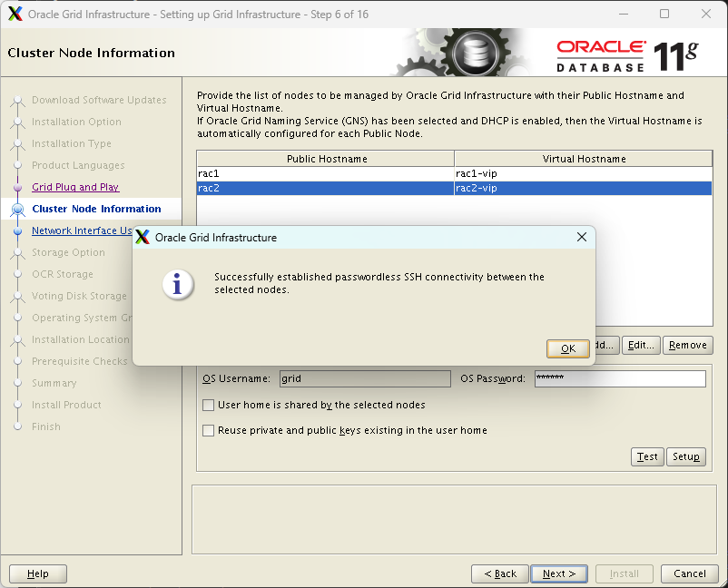Minimize the installer window
This screenshot has width=728, height=588.
tap(624, 14)
